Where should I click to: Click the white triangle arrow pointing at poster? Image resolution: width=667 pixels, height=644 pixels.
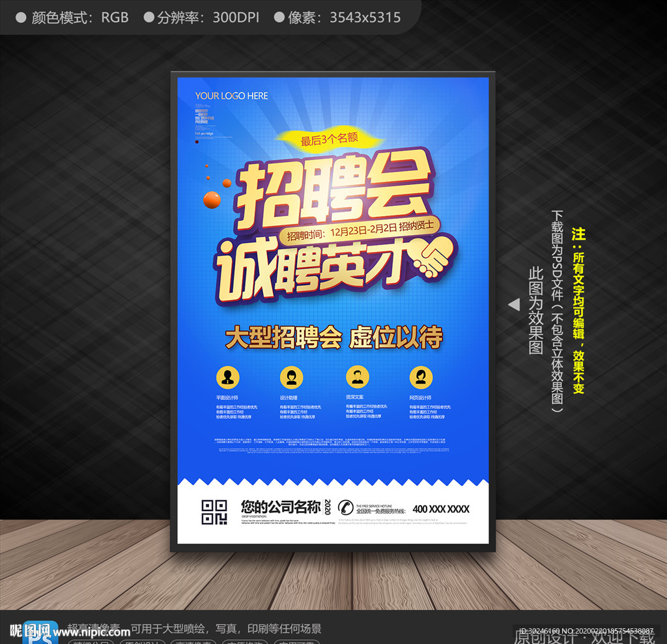pos(514,305)
